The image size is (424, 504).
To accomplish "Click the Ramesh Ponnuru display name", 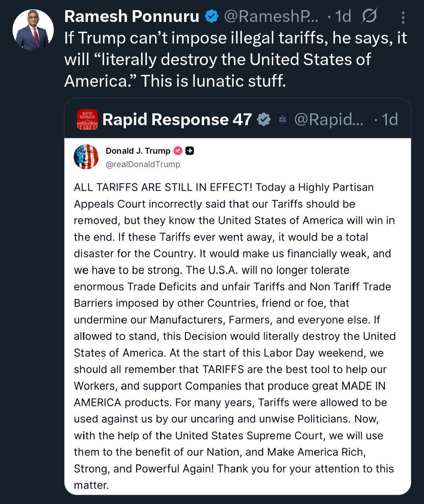I will 132,16.
